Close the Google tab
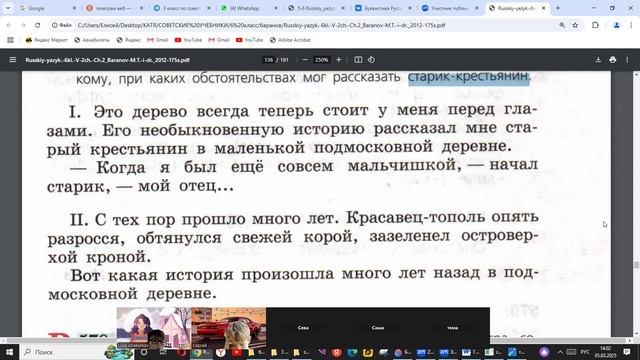 (x=74, y=8)
